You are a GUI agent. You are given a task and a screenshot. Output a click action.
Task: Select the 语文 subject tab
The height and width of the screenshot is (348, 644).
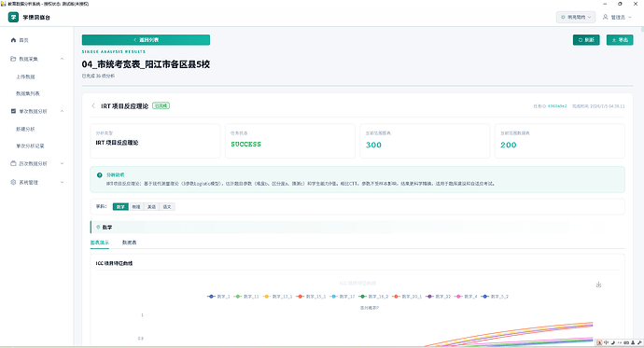tap(167, 207)
